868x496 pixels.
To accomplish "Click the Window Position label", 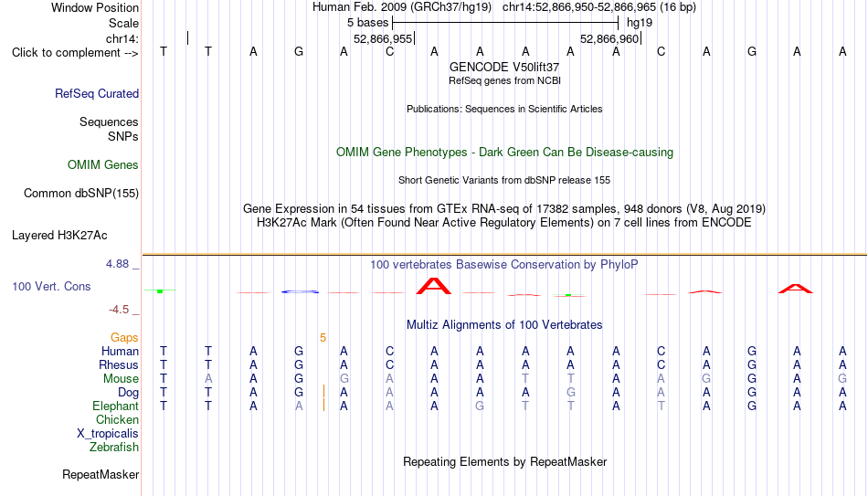I will 95,7.
